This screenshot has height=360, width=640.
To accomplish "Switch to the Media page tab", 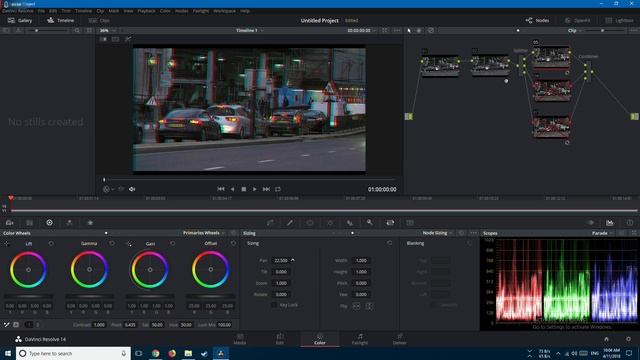I will pyautogui.click(x=240, y=339).
